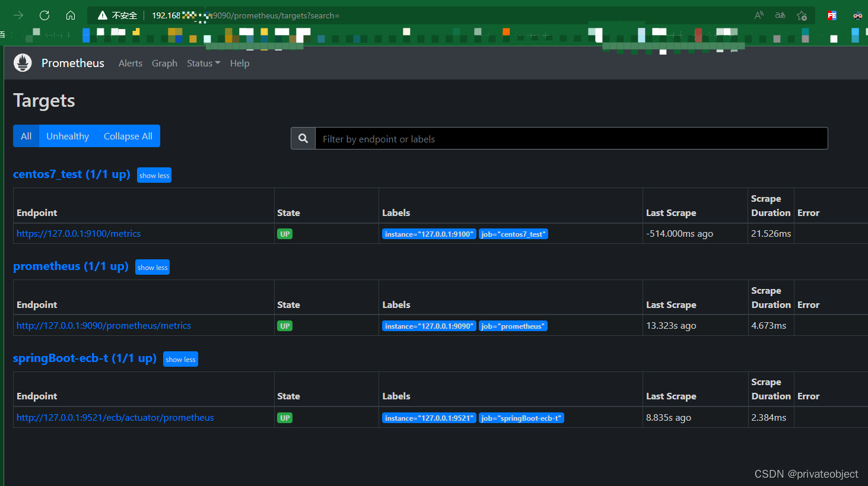The image size is (868, 486).
Task: Open the Graph page
Action: tap(164, 63)
